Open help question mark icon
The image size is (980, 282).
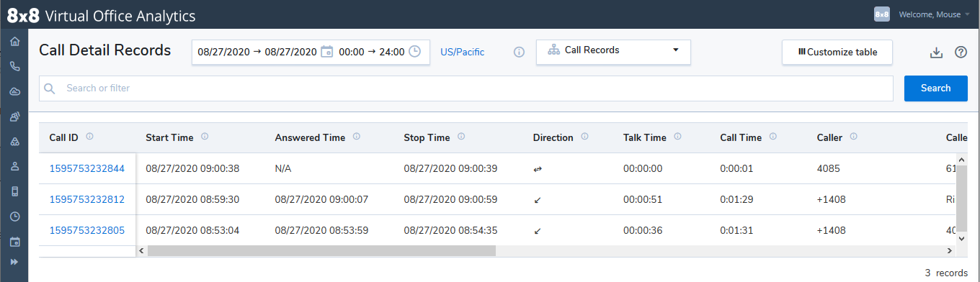pos(961,53)
